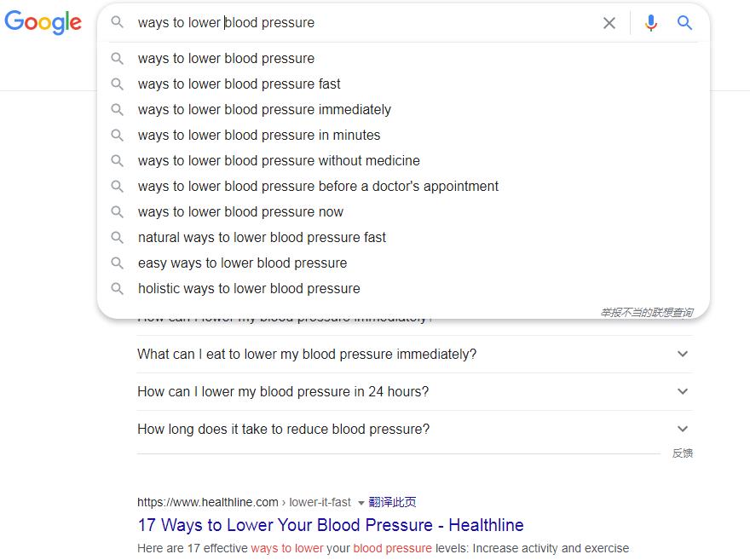This screenshot has width=750, height=560.
Task: Select 'ways to lower blood pressure without medicine'
Action: point(279,160)
